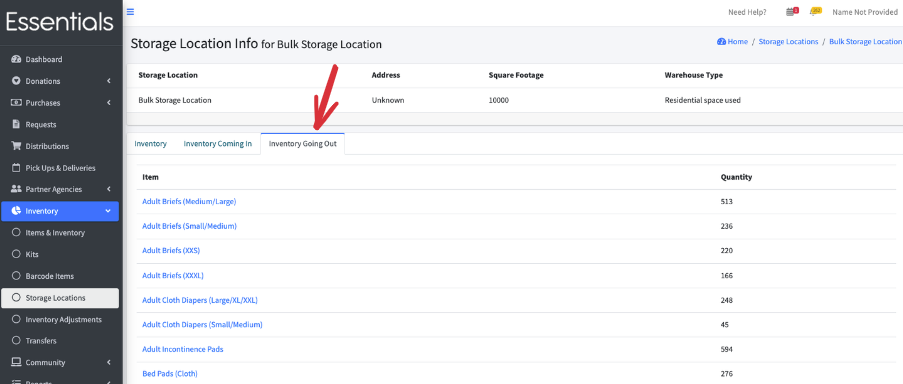Click the Community laptop icon
The height and width of the screenshot is (384, 903).
(16, 363)
